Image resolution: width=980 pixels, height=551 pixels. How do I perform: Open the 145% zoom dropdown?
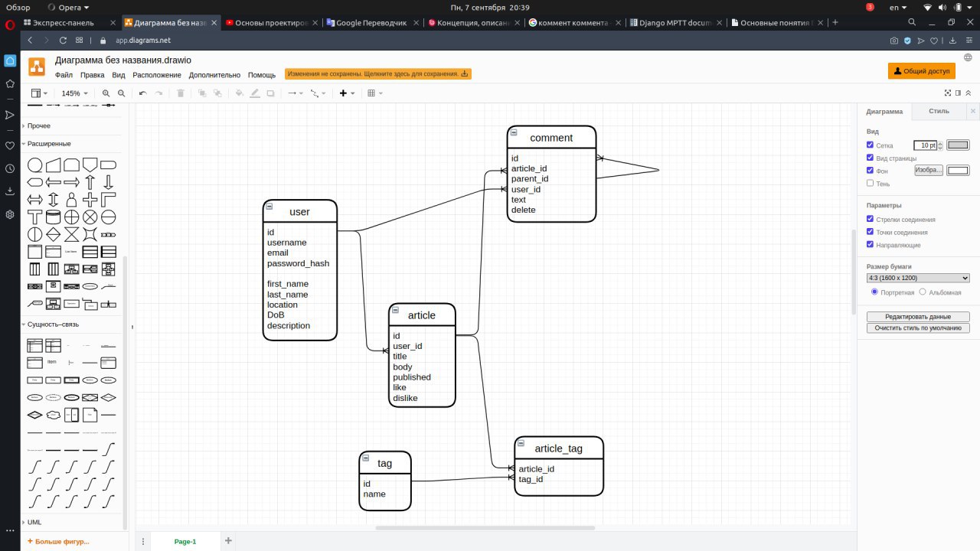[x=74, y=93]
